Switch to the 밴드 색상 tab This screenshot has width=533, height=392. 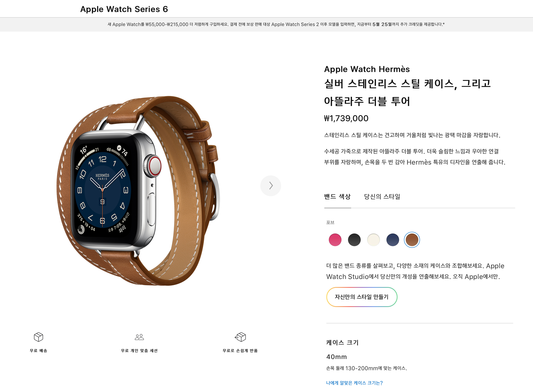point(337,196)
